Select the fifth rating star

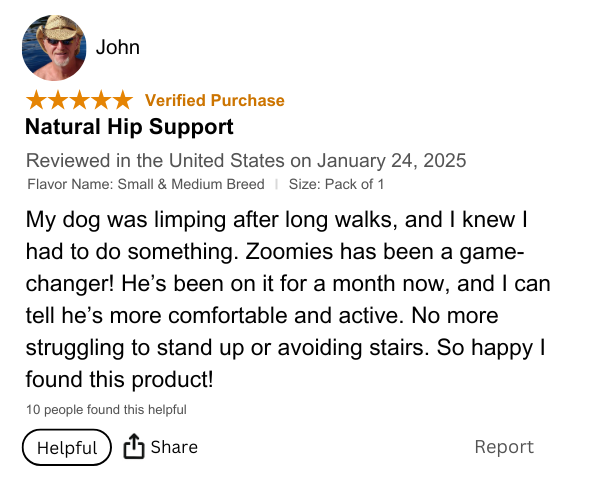tap(121, 100)
